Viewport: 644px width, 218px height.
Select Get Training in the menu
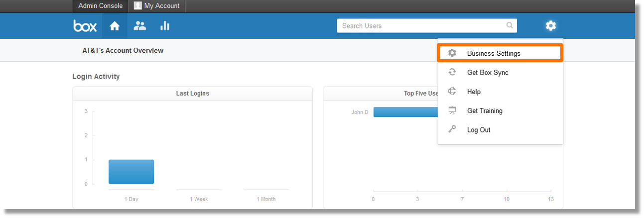pyautogui.click(x=500, y=110)
